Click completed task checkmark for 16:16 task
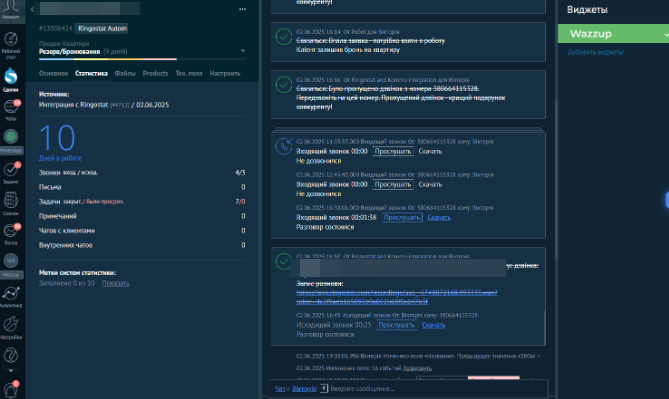 [x=283, y=84]
